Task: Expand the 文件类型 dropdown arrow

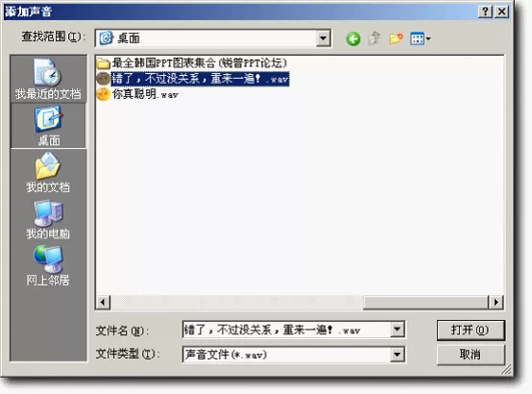Action: click(398, 355)
